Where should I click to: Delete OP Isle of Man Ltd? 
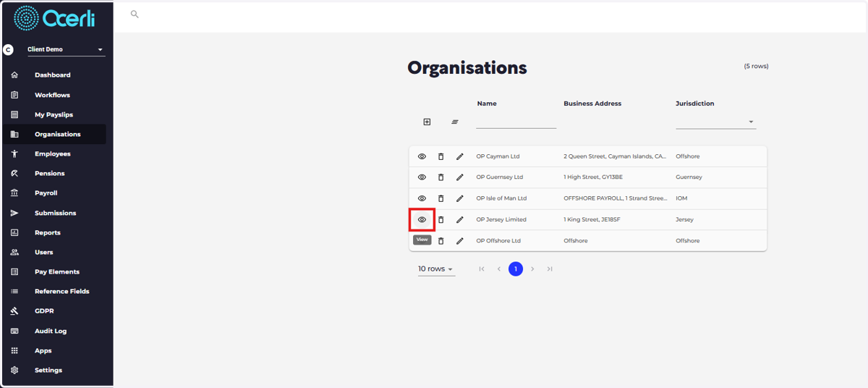point(441,198)
